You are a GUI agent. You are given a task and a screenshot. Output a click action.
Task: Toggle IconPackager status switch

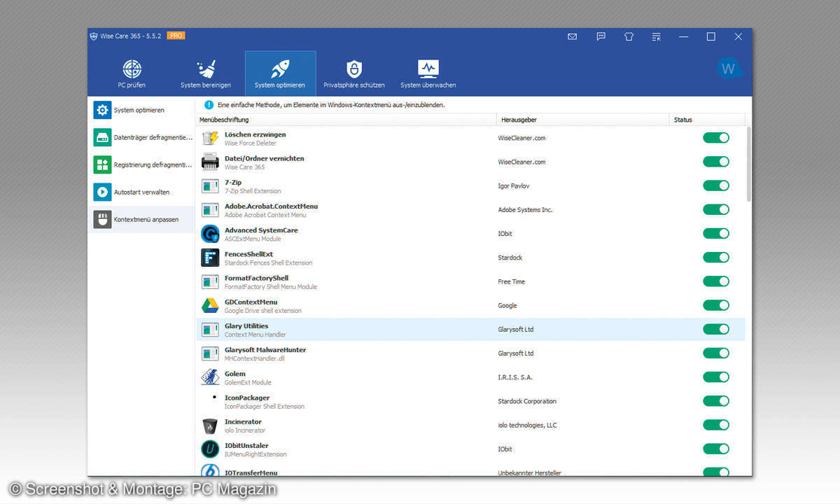coord(716,401)
